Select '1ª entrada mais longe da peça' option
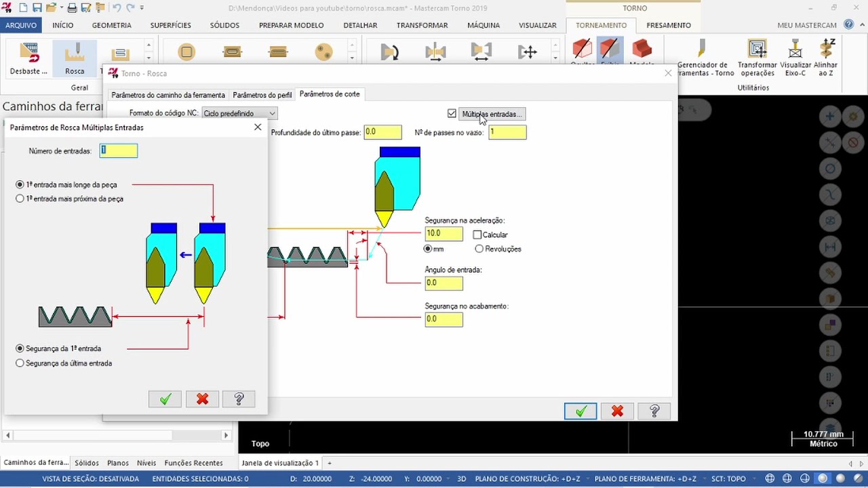This screenshot has width=868, height=488. tap(20, 184)
